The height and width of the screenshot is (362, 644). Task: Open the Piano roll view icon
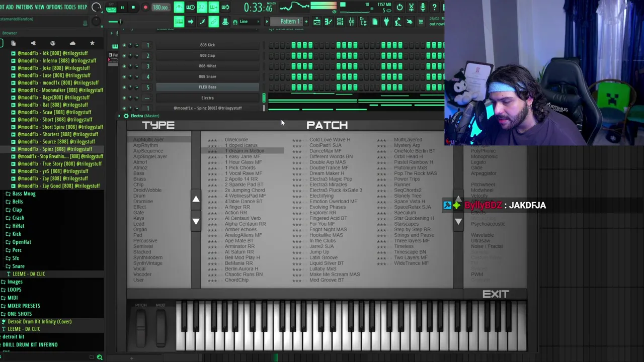(x=329, y=22)
